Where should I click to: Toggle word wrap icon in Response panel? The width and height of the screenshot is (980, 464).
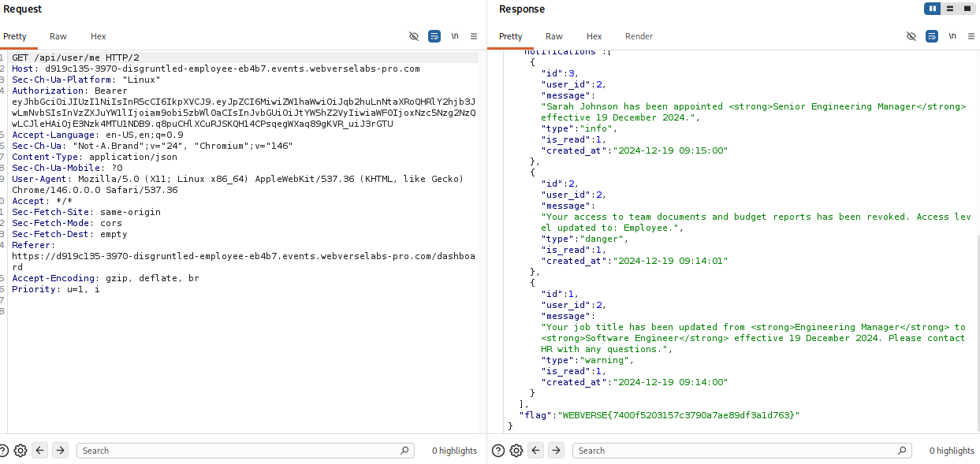point(931,36)
